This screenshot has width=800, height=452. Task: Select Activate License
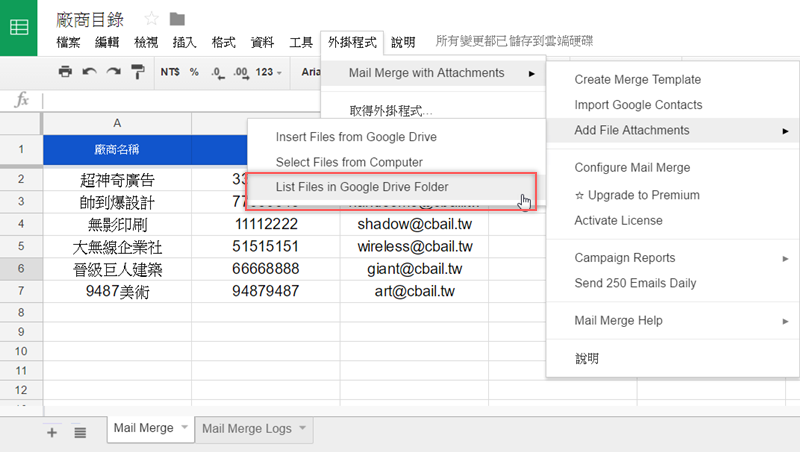point(673,221)
